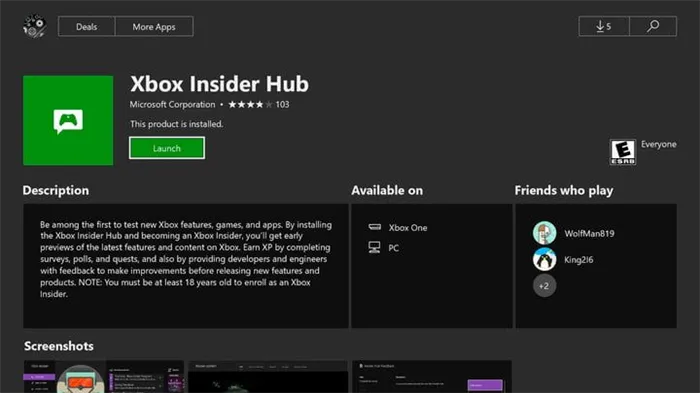Open the first screenshot with goggles character
Screen dimensions: 700x393
(104, 376)
